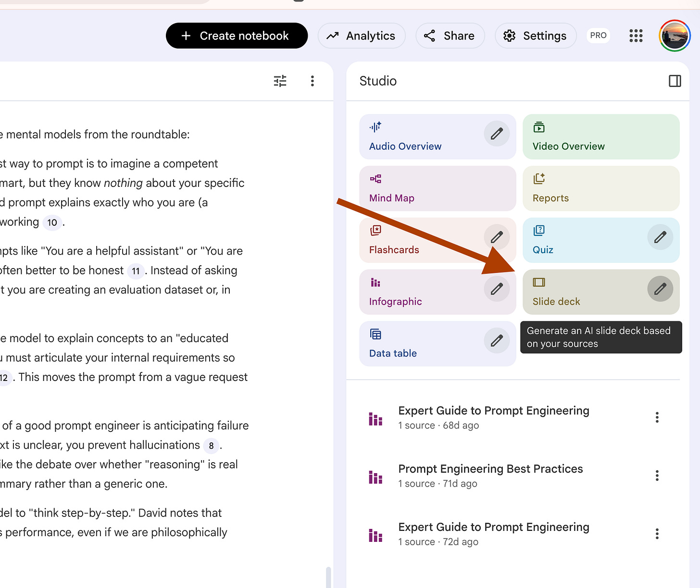
Task: Edit Flashcards options with pencil icon
Action: pyautogui.click(x=497, y=237)
